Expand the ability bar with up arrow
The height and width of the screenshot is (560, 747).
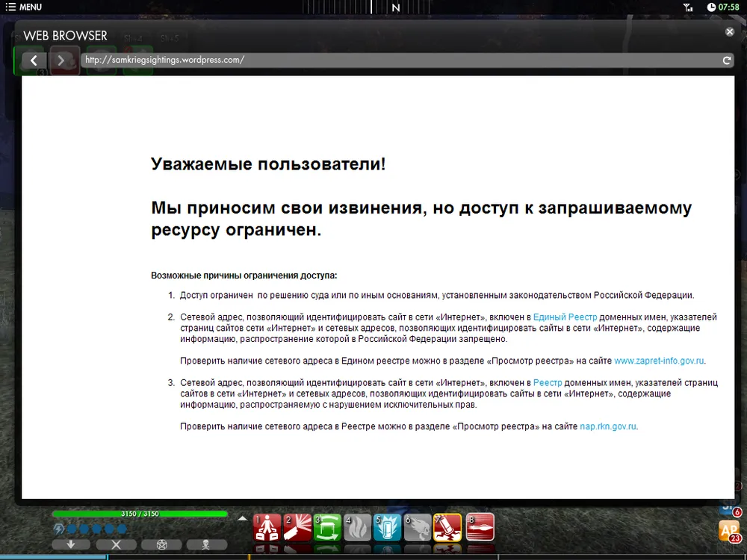click(242, 518)
